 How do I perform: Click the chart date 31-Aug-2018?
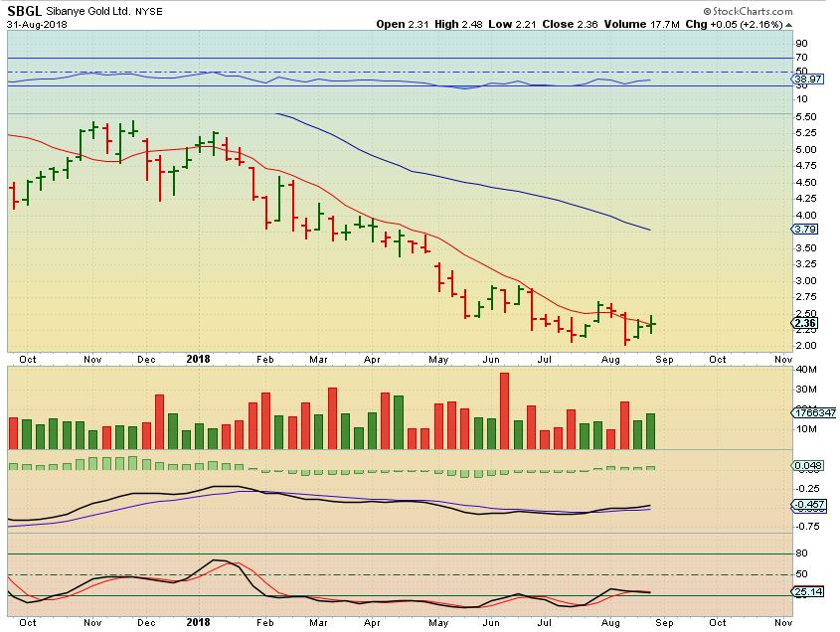tap(37, 25)
